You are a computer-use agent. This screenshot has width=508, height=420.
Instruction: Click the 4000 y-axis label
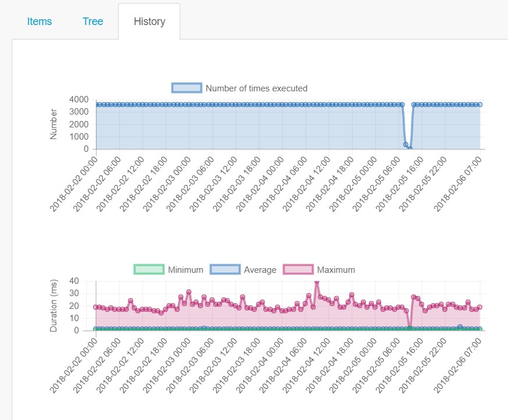(79, 99)
